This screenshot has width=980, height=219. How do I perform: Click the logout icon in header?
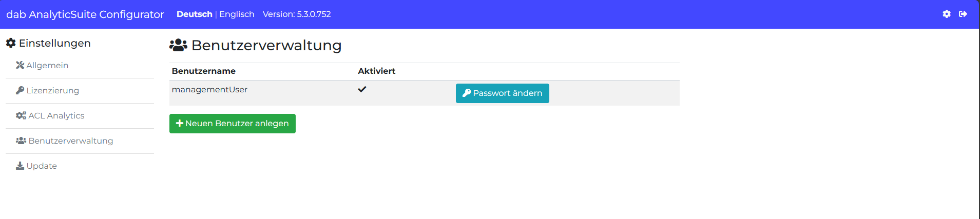tap(963, 14)
